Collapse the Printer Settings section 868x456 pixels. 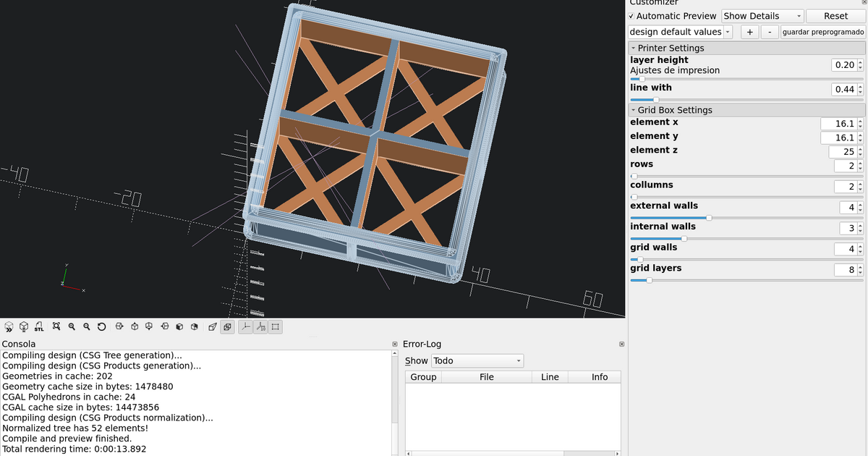(634, 48)
